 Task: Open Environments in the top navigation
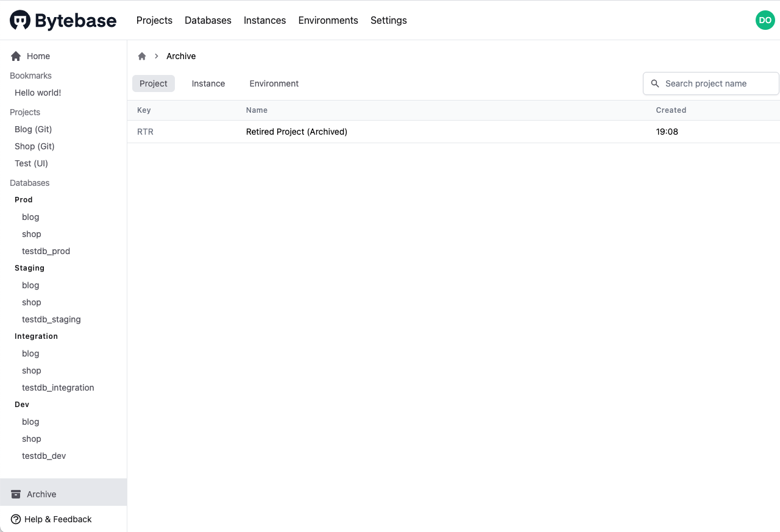point(328,20)
